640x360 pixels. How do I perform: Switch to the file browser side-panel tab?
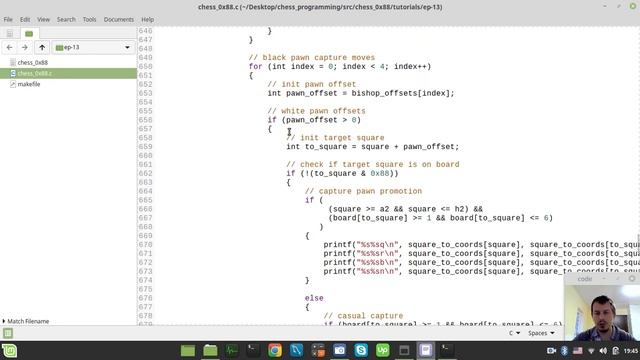(29, 33)
